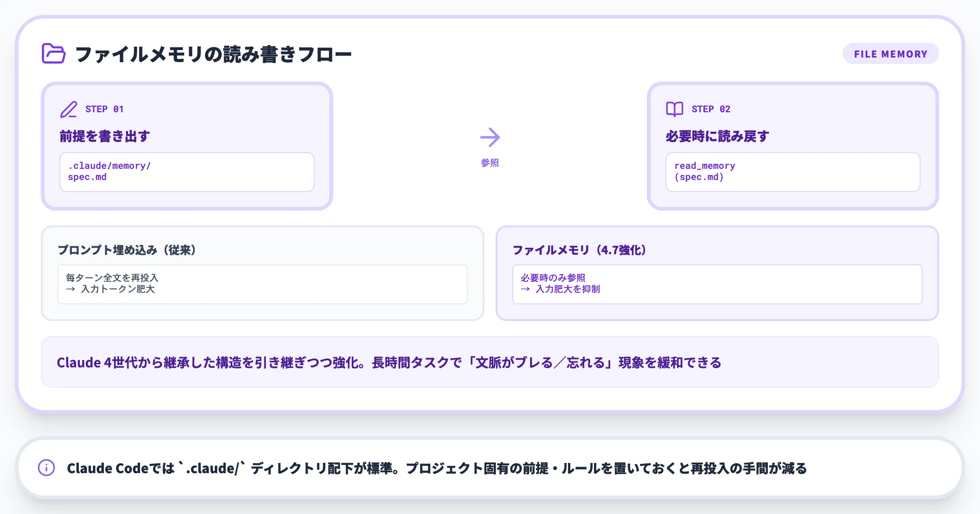This screenshot has width=980, height=514.
Task: Select the pencil icon in STEP 01
Action: 69,109
